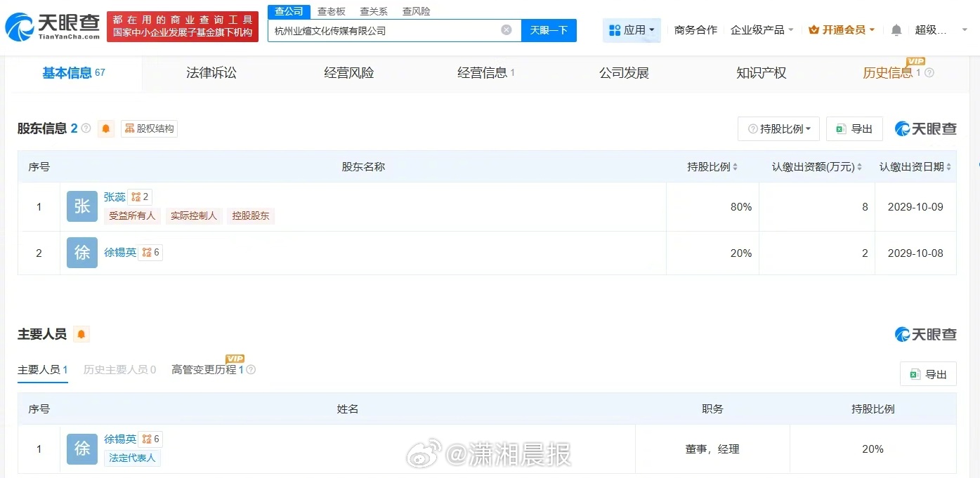The width and height of the screenshot is (980, 478).
Task: Open the TianYanCha logo home link
Action: (x=53, y=27)
